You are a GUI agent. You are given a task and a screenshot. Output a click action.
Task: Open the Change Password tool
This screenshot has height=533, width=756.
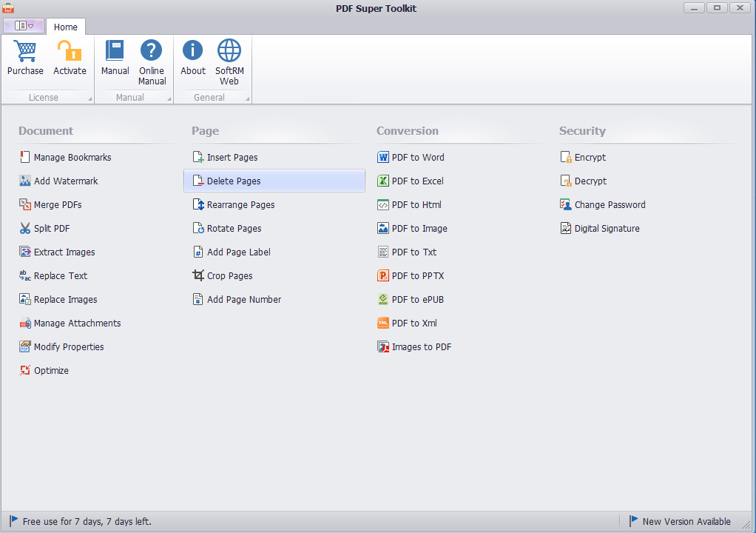pyautogui.click(x=603, y=204)
